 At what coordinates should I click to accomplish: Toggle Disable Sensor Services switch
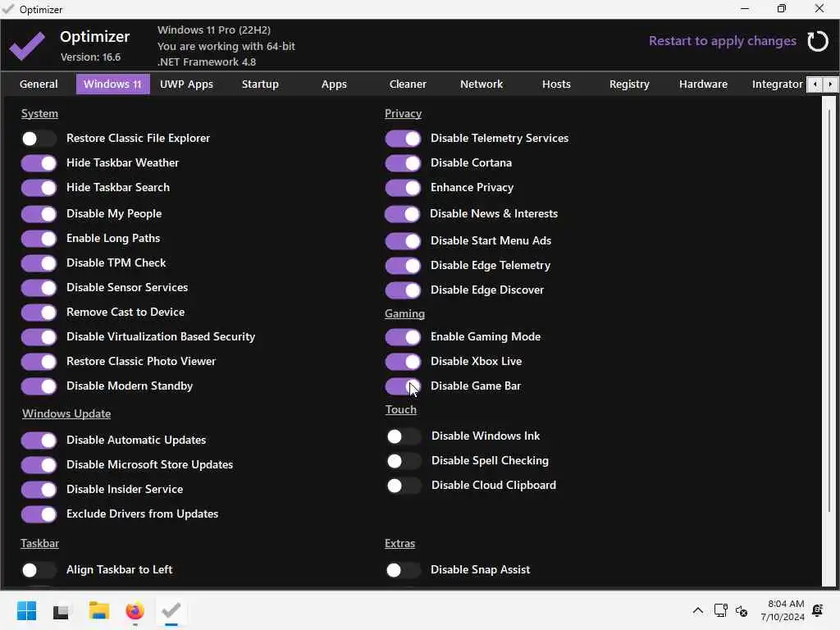[x=39, y=288]
